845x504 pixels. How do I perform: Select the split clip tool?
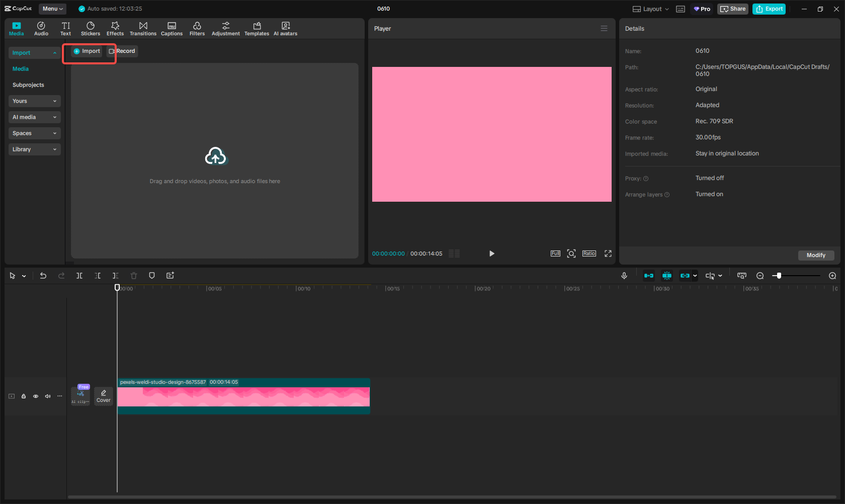click(79, 276)
